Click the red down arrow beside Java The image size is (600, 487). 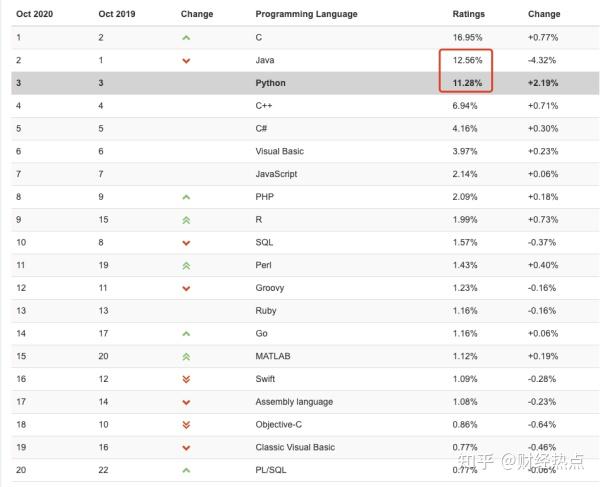click(186, 61)
